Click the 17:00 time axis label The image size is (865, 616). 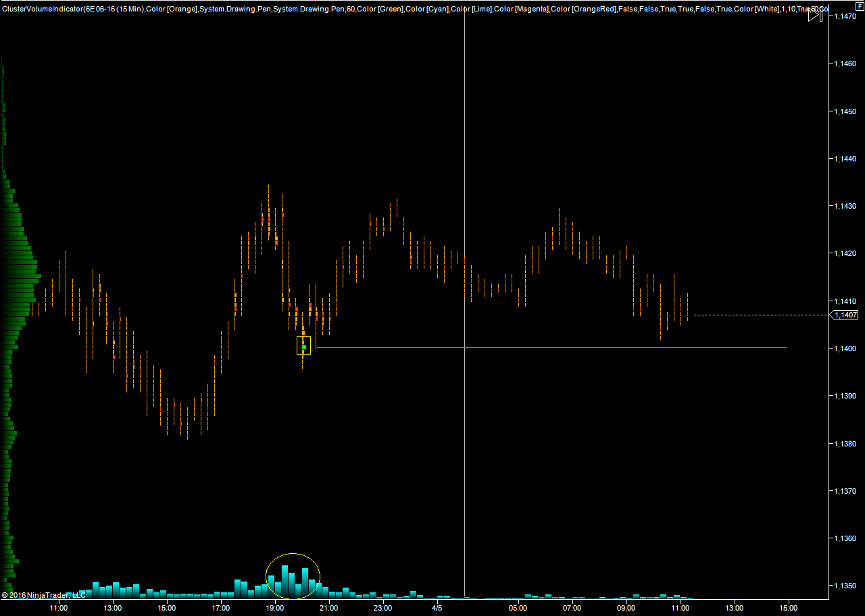pyautogui.click(x=221, y=608)
